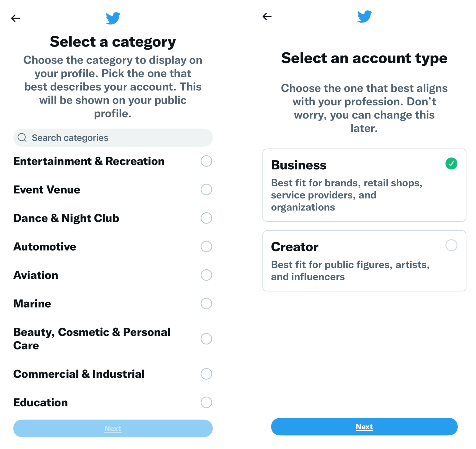The height and width of the screenshot is (449, 476).
Task: Select the Automotive category
Action: coord(206,247)
